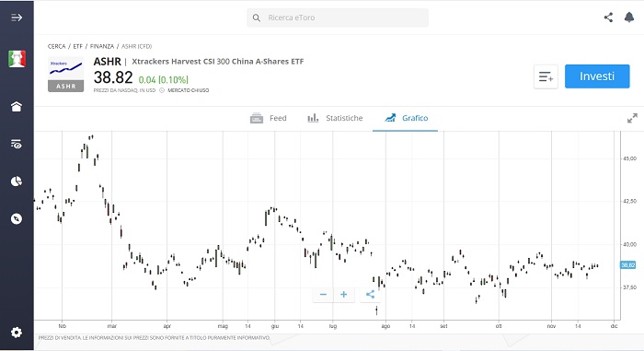The height and width of the screenshot is (351, 644).
Task: Go to FINANZA in the breadcrumb
Action: point(102,46)
